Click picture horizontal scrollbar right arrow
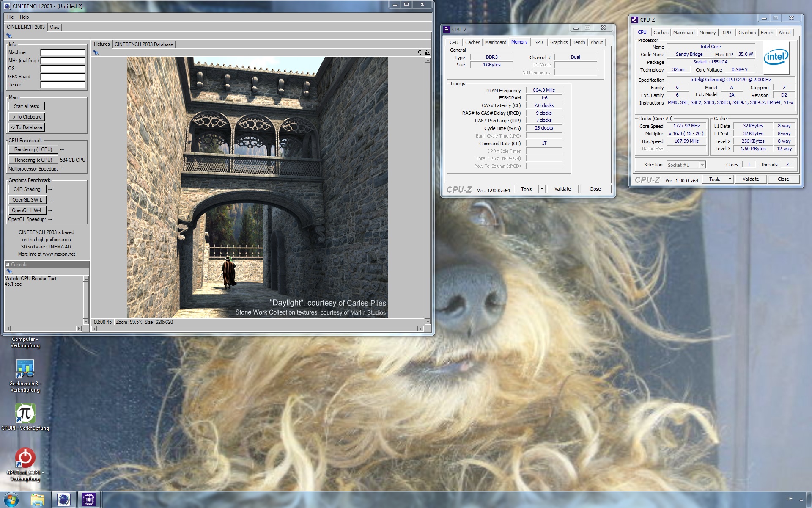 420,329
